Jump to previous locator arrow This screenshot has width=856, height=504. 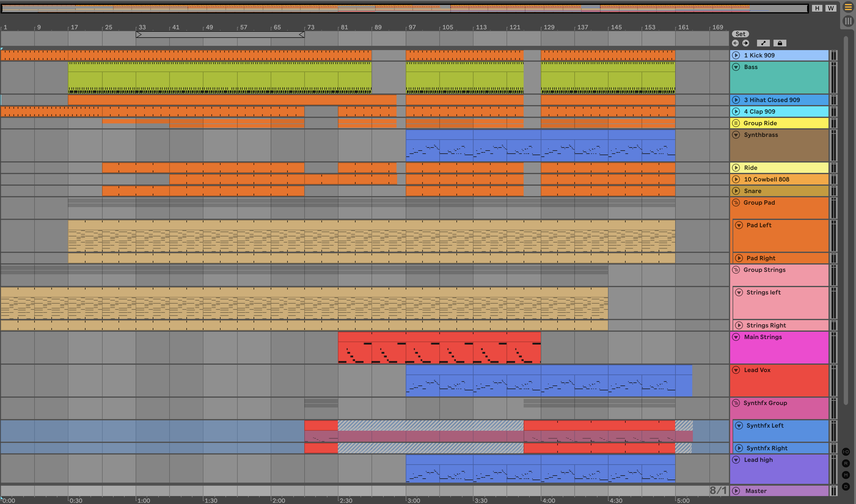pos(735,43)
